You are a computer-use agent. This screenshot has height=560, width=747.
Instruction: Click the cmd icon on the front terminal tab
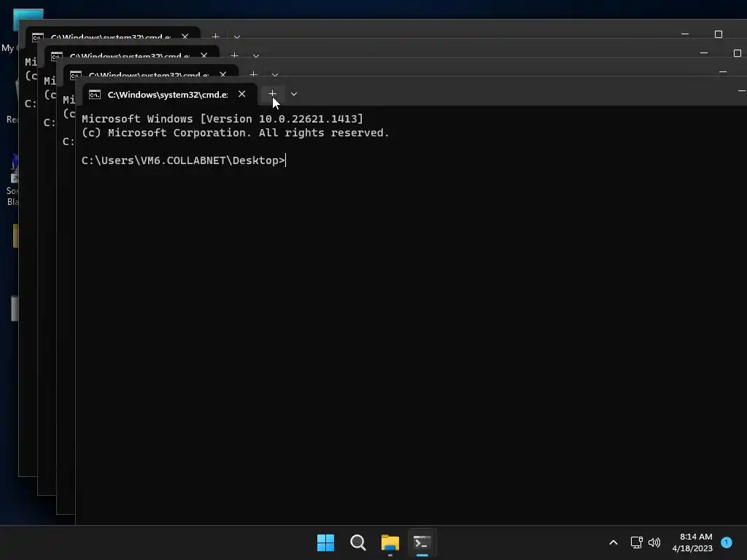pyautogui.click(x=95, y=94)
